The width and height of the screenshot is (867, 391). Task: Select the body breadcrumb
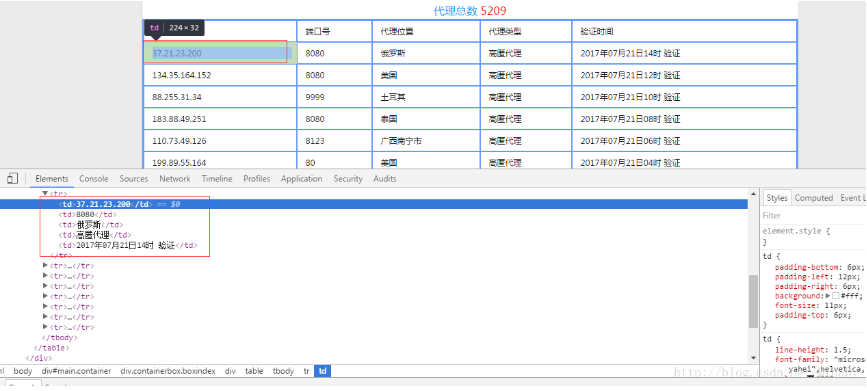pyautogui.click(x=23, y=371)
